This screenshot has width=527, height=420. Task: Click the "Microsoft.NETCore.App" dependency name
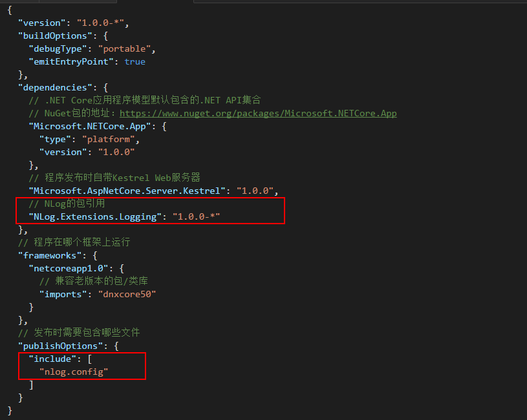(90, 126)
